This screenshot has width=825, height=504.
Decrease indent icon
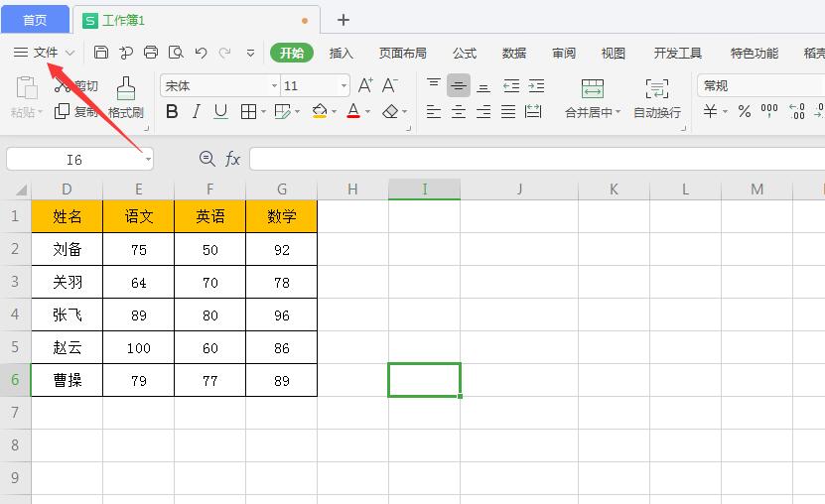511,85
